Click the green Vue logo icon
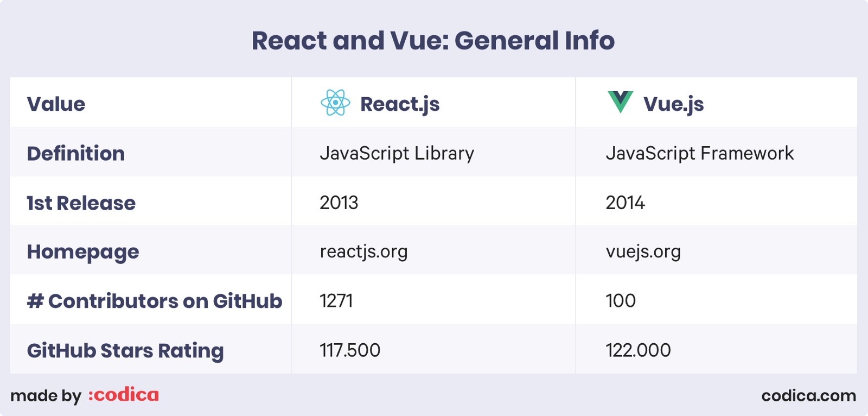868x416 pixels. pos(621,102)
